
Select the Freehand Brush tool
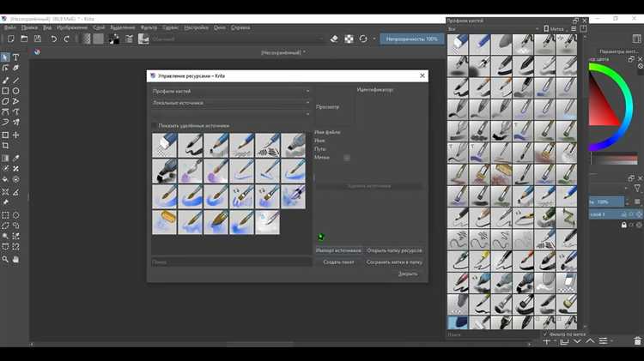tap(5, 80)
